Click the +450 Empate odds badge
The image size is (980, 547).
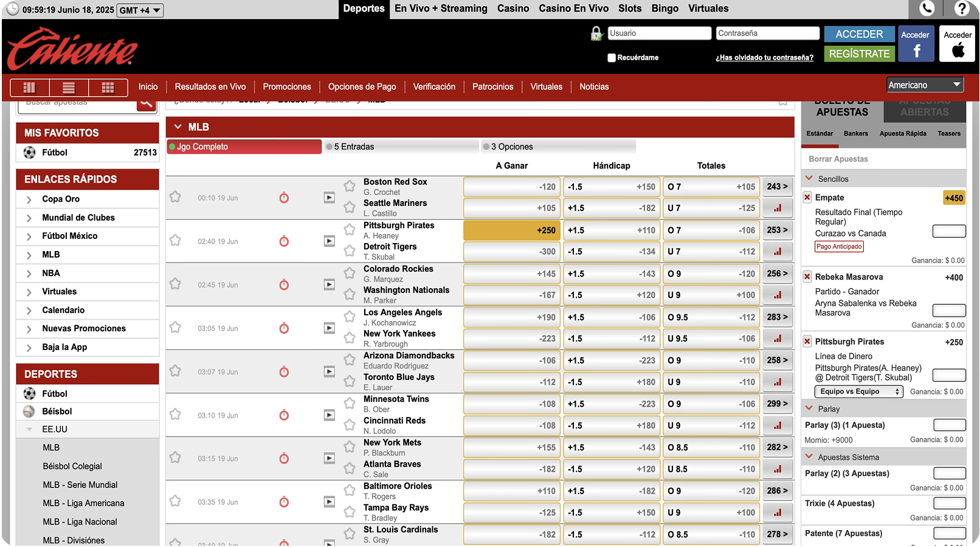pos(954,198)
